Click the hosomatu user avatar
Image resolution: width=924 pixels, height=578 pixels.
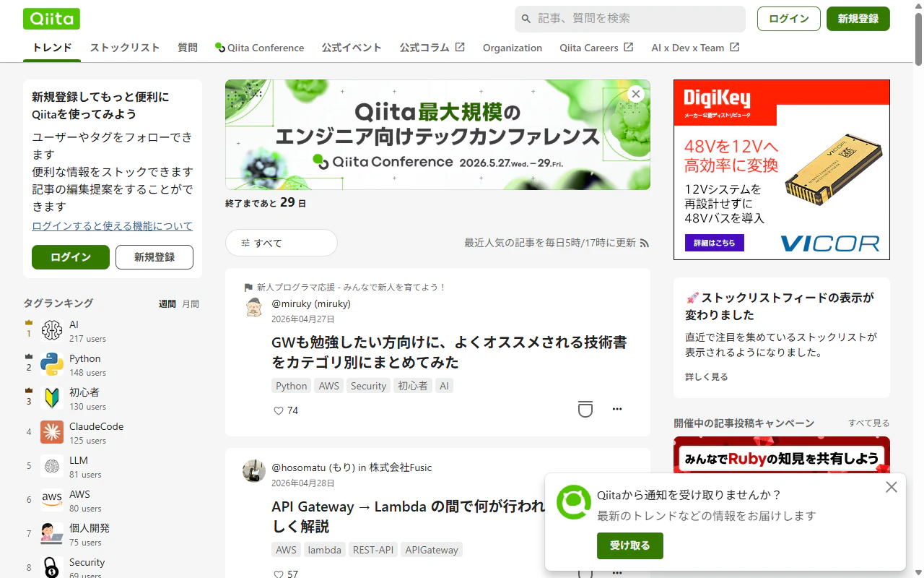pyautogui.click(x=254, y=471)
